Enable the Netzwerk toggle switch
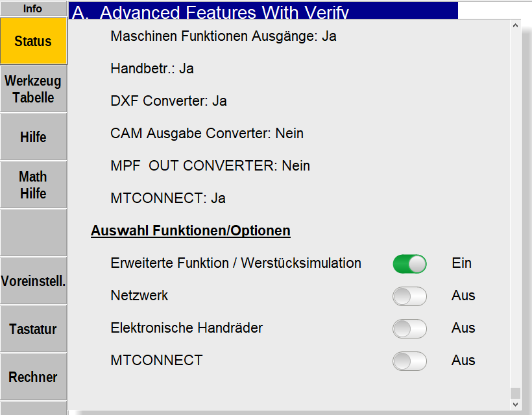The width and height of the screenshot is (532, 415). pos(409,296)
